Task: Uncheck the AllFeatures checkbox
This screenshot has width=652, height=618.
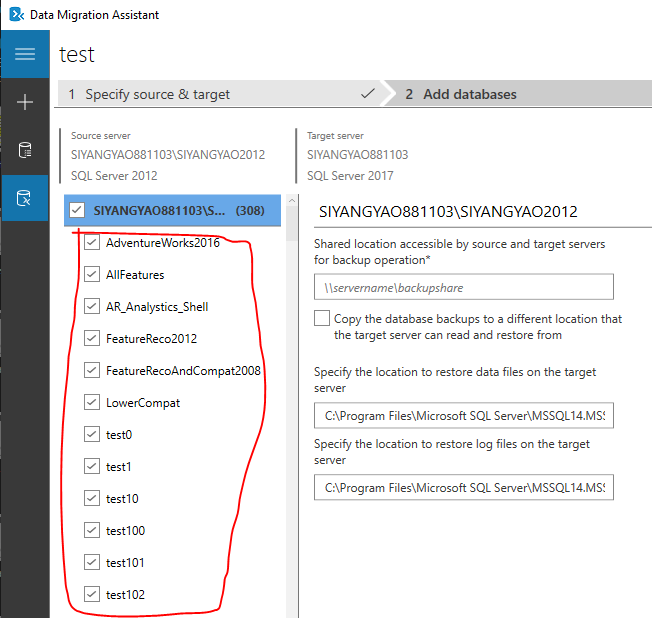Action: (91, 274)
